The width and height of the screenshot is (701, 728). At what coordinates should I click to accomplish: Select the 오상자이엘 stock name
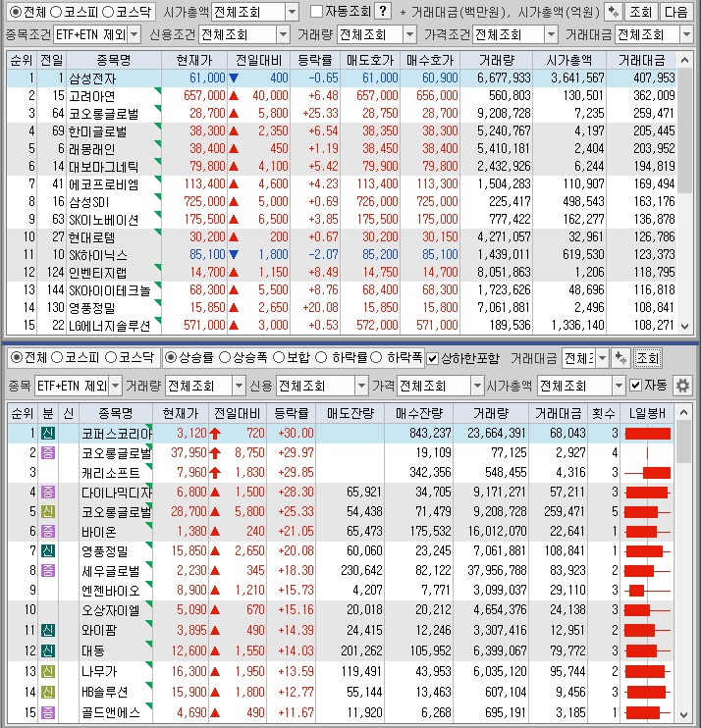point(111,610)
